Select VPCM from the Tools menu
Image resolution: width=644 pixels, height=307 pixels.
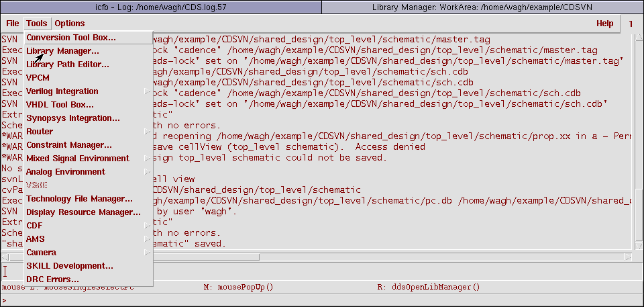pos(38,78)
